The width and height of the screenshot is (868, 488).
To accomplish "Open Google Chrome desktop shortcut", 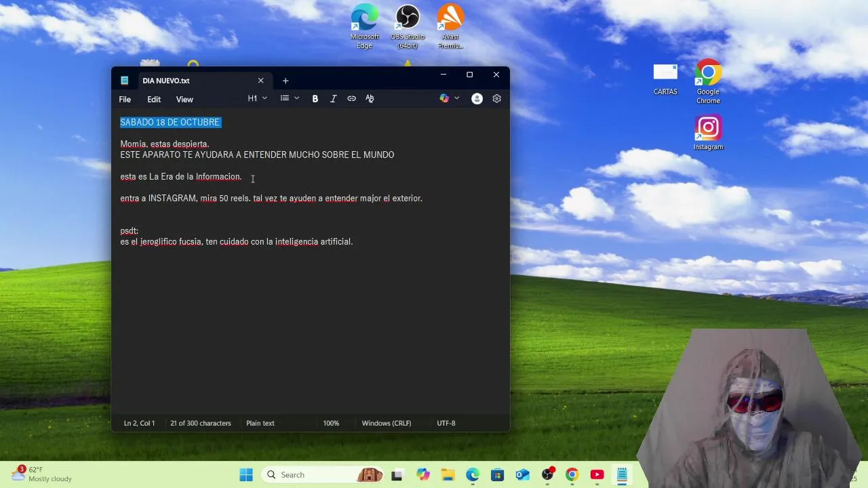I will pos(708,82).
